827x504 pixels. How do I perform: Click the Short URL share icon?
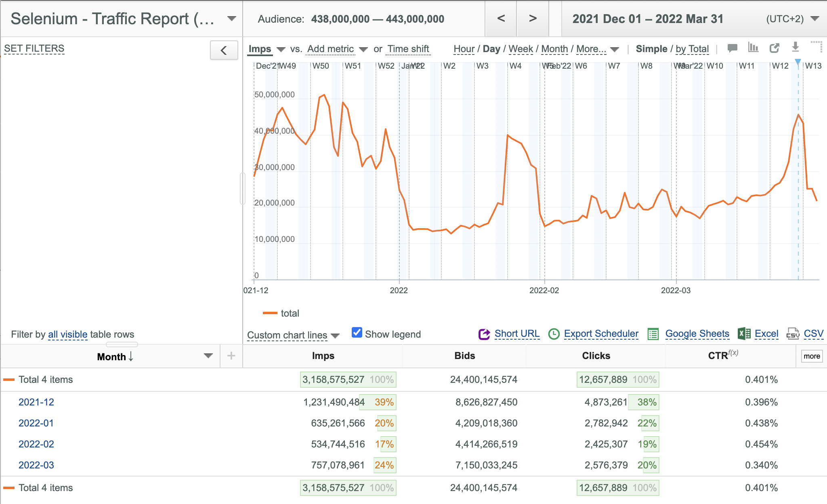coord(484,334)
